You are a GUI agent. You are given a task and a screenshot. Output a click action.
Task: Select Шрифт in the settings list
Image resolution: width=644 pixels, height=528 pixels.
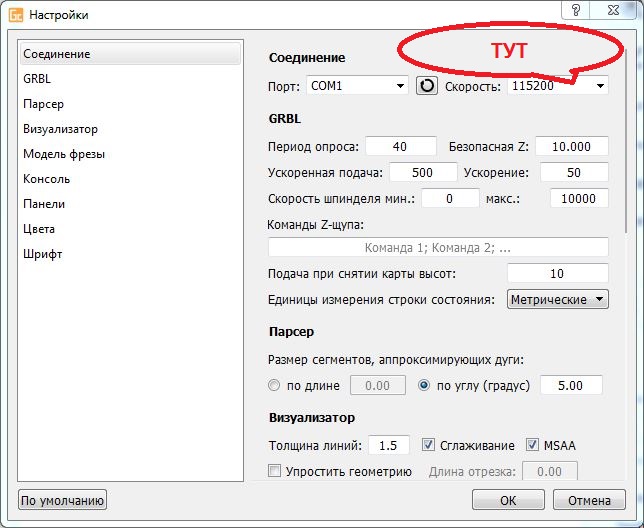[130, 254]
